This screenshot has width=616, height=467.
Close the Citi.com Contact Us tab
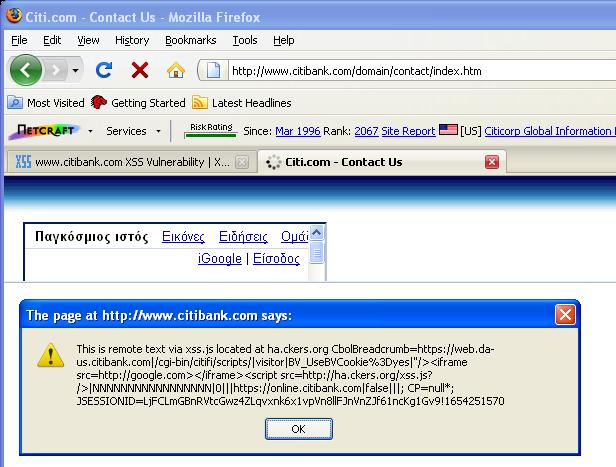(492, 162)
